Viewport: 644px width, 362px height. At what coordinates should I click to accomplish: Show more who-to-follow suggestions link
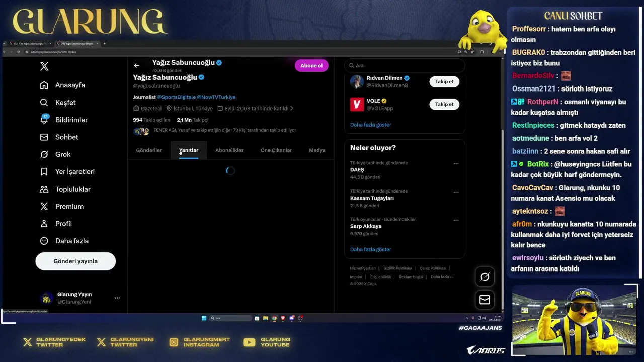pos(370,125)
